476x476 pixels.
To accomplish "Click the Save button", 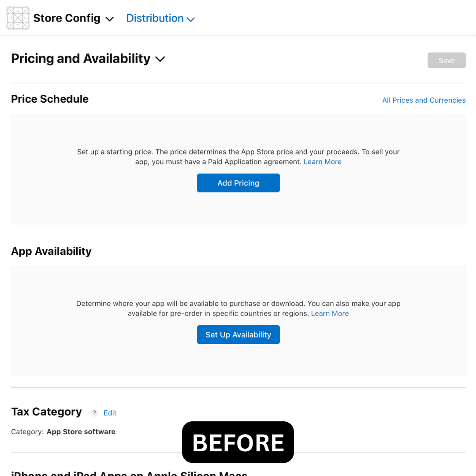I will pyautogui.click(x=446, y=60).
